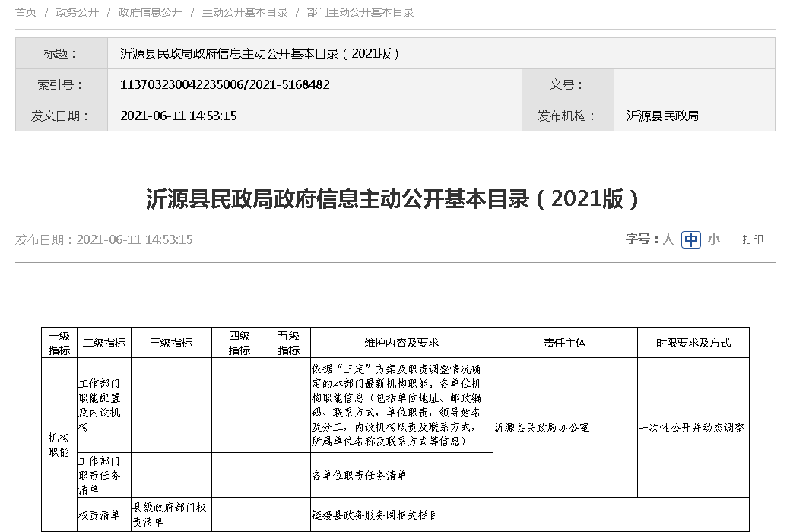
Task: Click the 政府信息公开 breadcrumb link
Action: pos(150,12)
